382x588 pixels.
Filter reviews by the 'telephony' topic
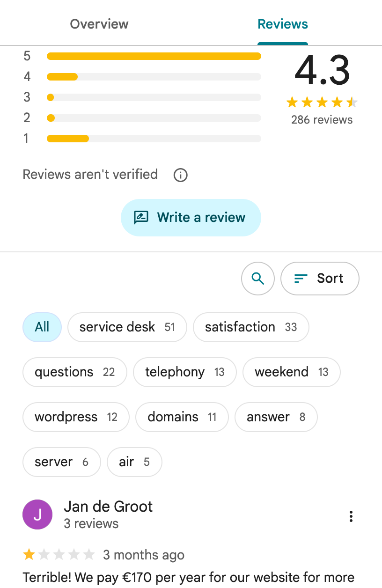[x=184, y=372]
